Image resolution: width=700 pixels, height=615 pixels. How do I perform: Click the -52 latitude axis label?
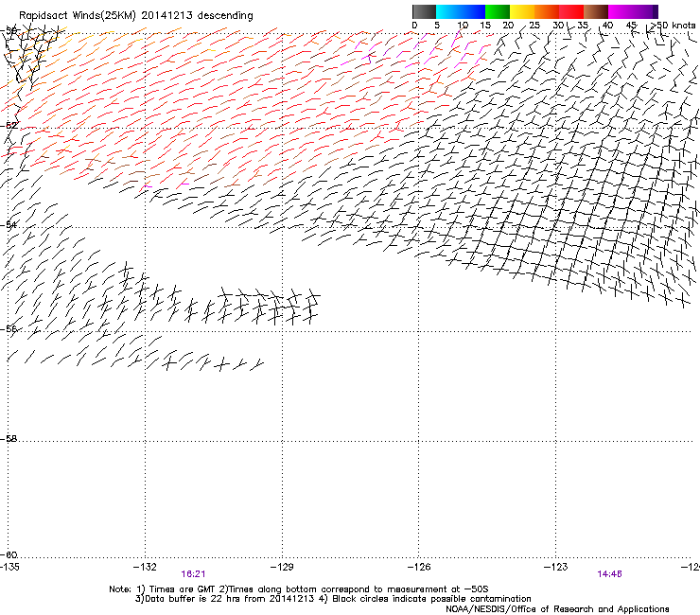coord(9,126)
